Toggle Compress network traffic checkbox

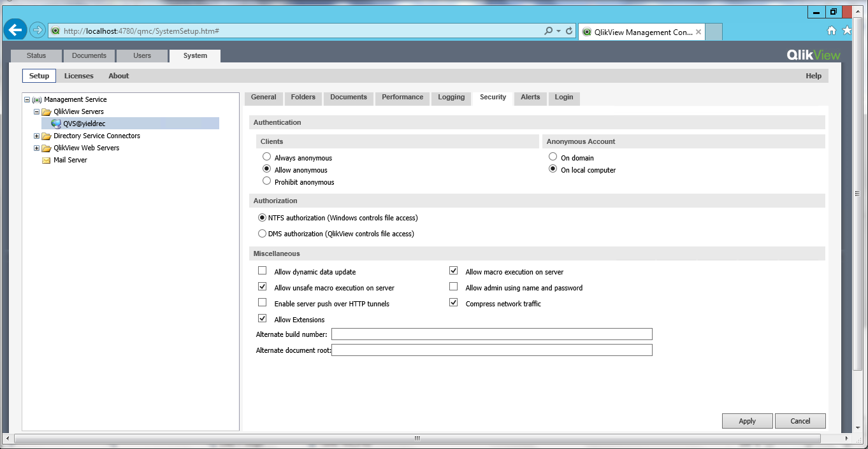click(x=453, y=303)
